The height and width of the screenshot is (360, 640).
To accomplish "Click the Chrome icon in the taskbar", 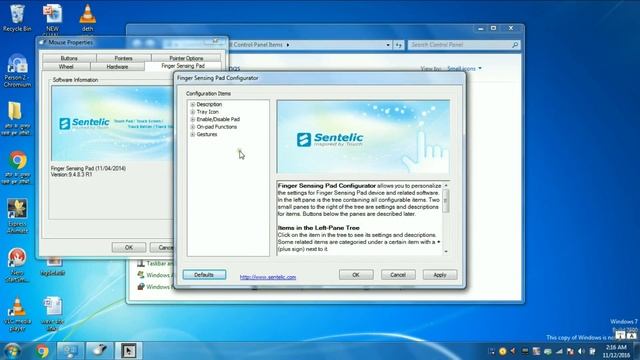I will pyautogui.click(x=42, y=351).
